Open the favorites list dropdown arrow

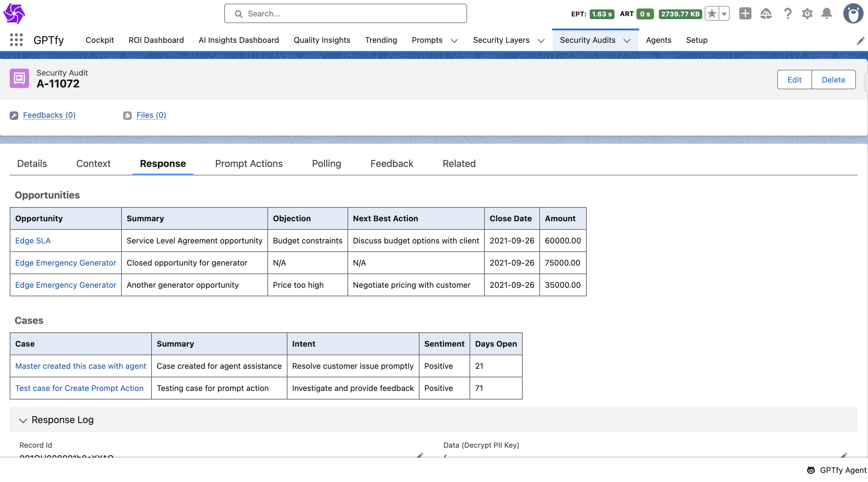(x=724, y=14)
